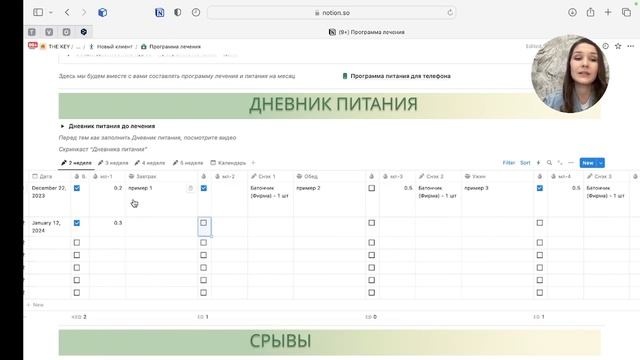Screen dimensions: 640x360
Task: Open Новый клиент breadcrumb link
Action: pyautogui.click(x=111, y=47)
